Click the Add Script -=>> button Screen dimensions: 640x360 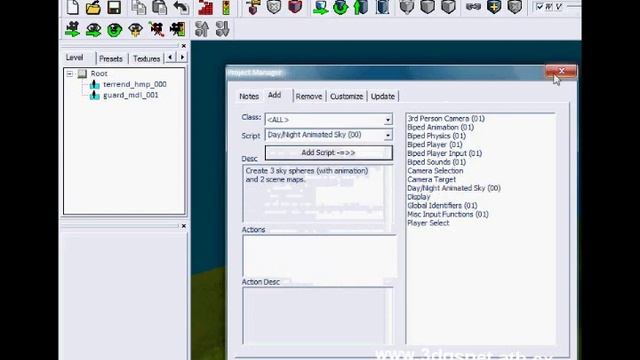(x=329, y=153)
